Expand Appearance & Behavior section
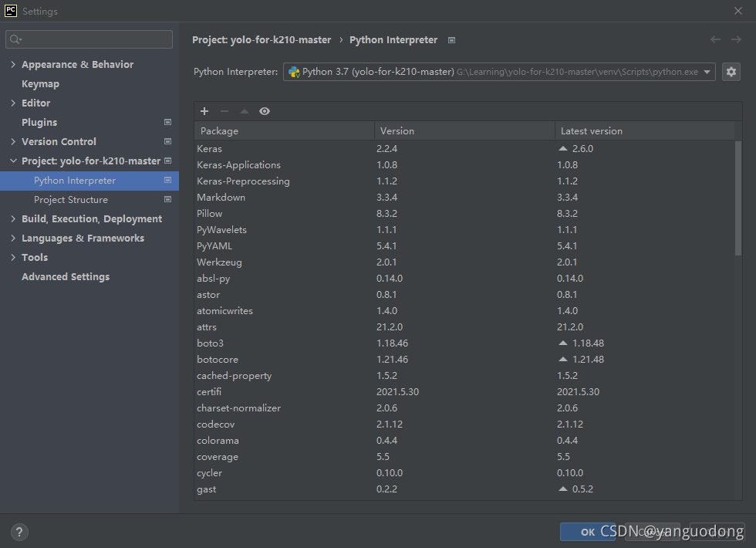The width and height of the screenshot is (756, 548). (13, 64)
